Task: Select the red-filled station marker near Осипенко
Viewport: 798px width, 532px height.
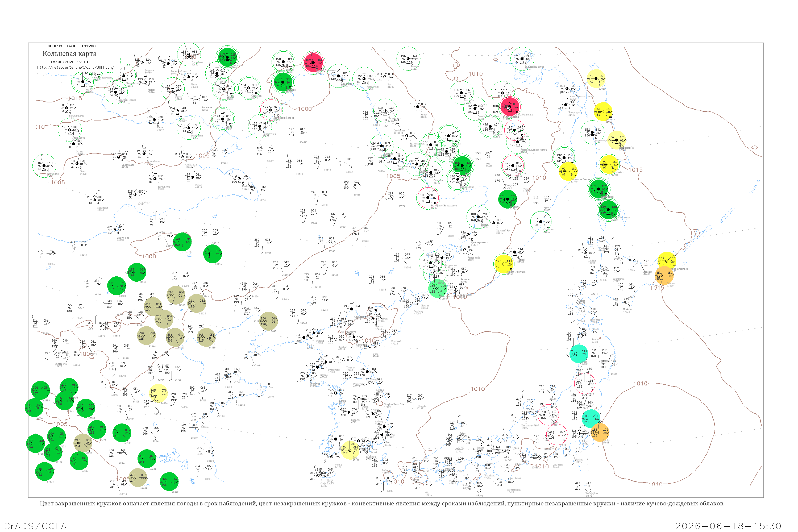Action: click(510, 107)
